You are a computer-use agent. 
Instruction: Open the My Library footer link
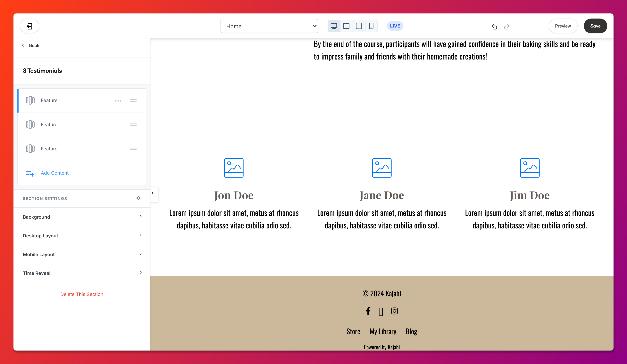383,331
